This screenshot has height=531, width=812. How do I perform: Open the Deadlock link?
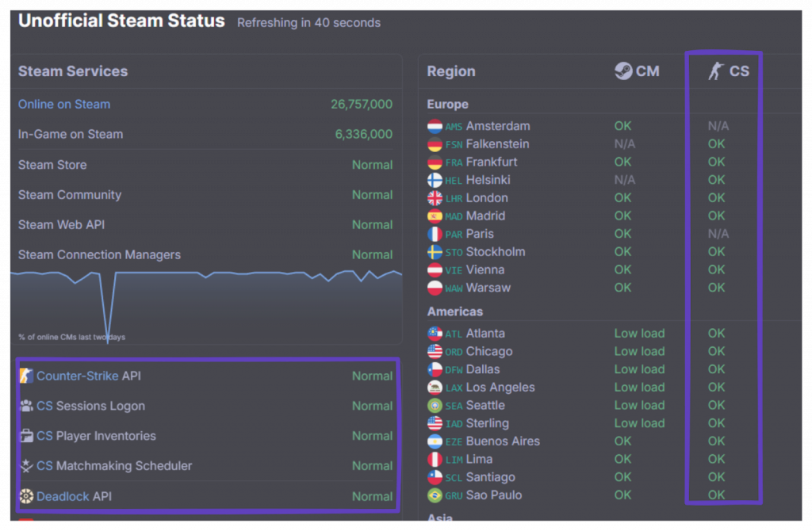63,496
